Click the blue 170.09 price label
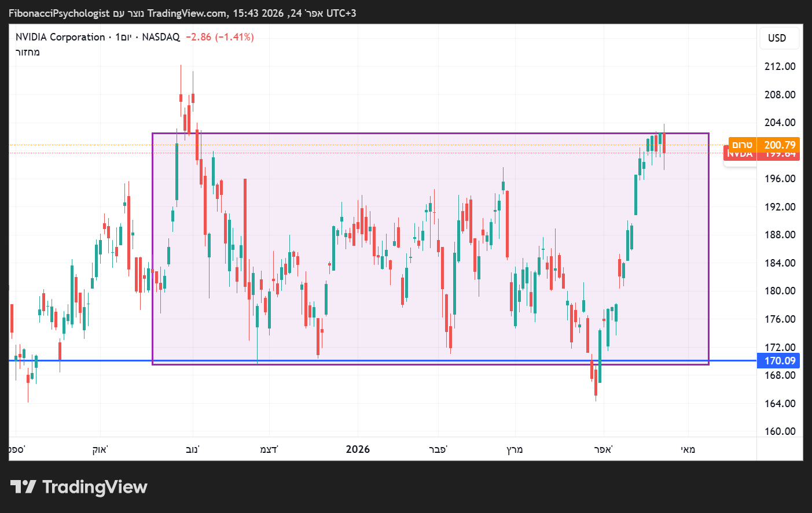This screenshot has width=812, height=513. tap(778, 361)
